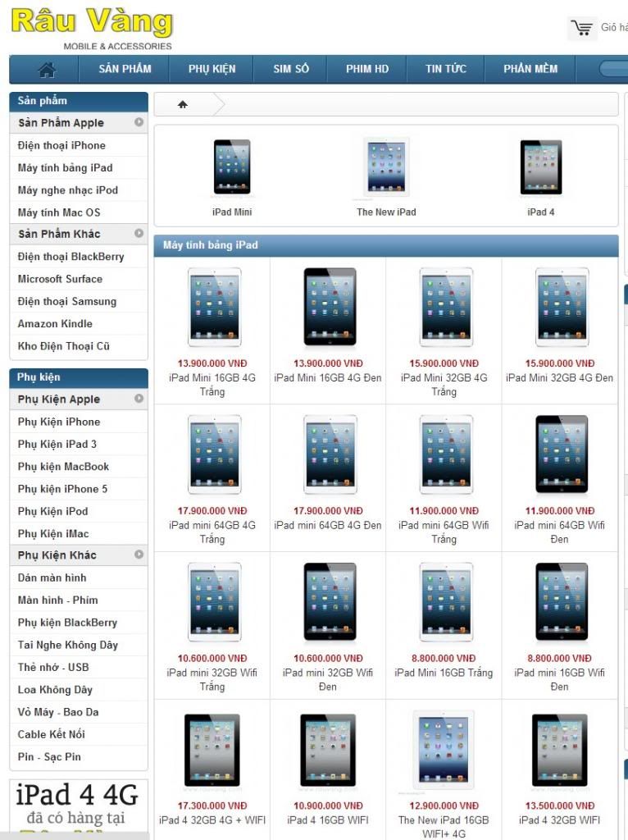
Task: Open the PHỤ KIỆN menu
Action: [x=212, y=69]
